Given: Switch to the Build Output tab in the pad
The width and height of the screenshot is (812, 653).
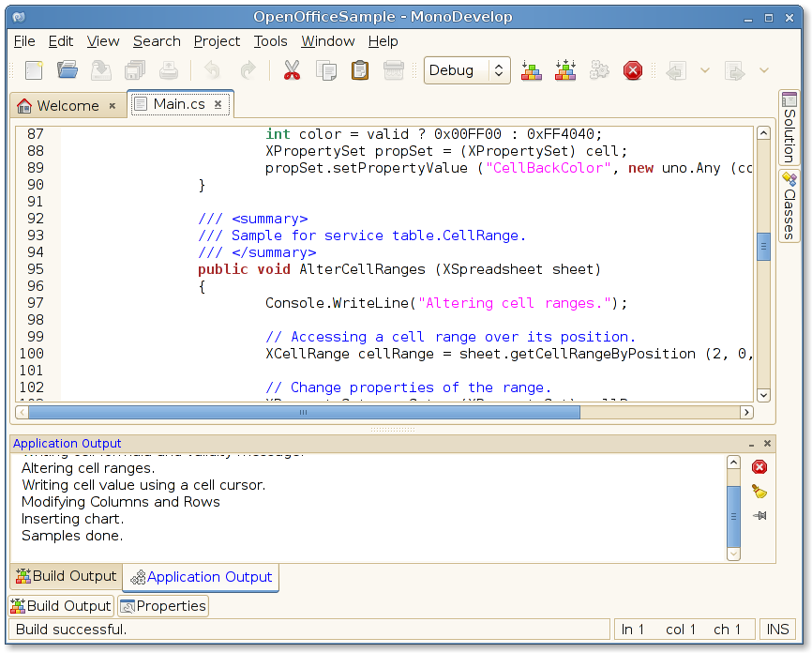Looking at the screenshot, I should (67, 576).
